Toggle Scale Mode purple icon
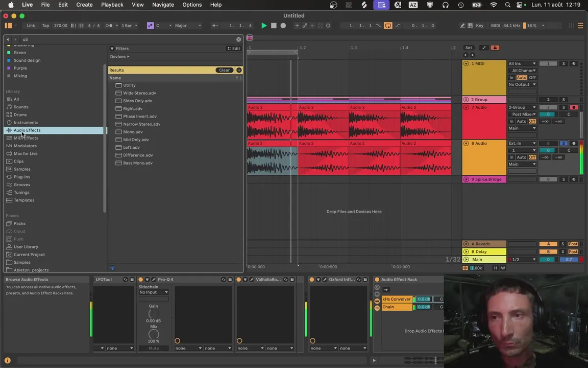 151,26
